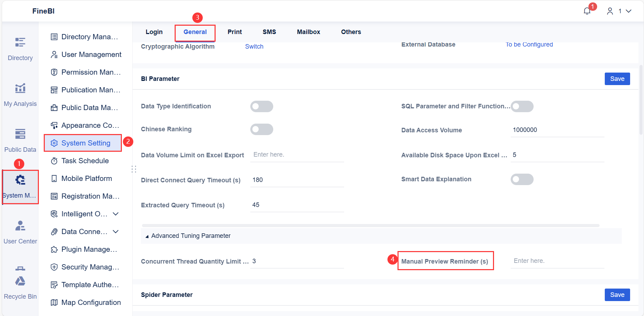644x316 pixels.
Task: Open the Directory section in sidebar
Action: pyautogui.click(x=20, y=49)
